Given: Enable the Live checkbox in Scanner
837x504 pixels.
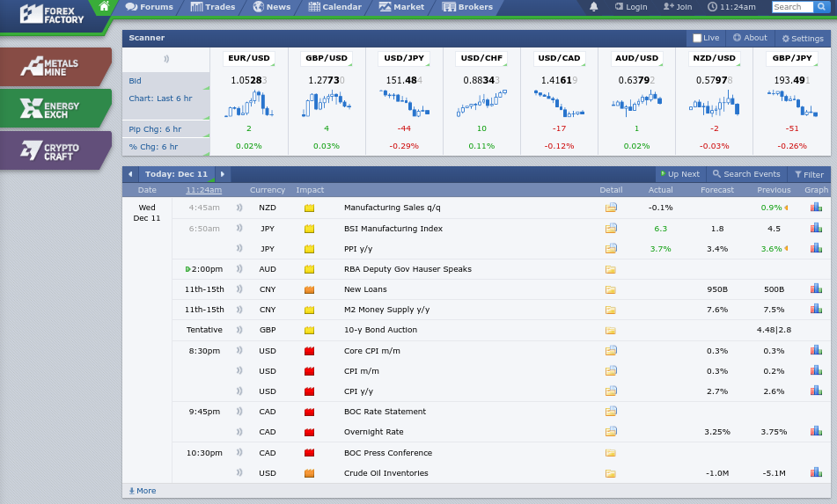Looking at the screenshot, I should point(698,39).
